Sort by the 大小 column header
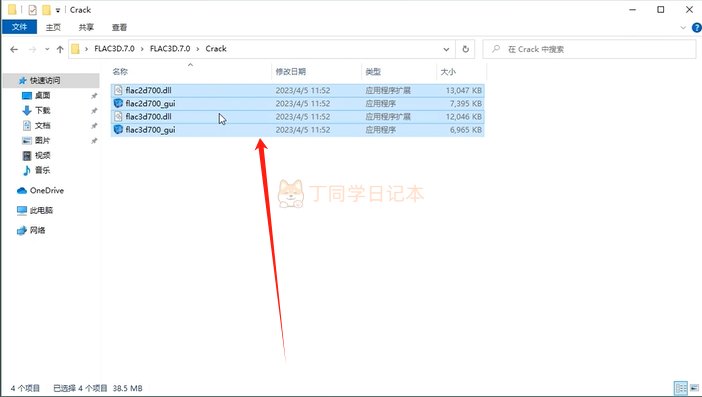Screen dimensions: 702x397 (448, 72)
